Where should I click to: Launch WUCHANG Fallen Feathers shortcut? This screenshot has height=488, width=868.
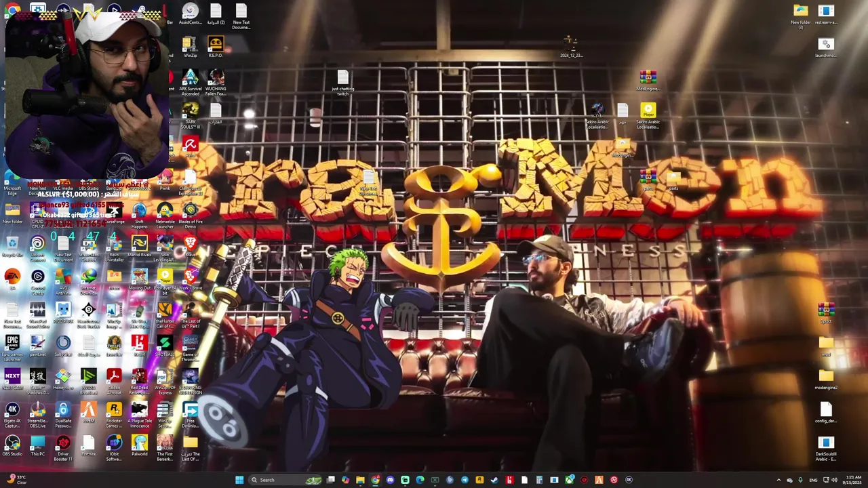point(216,82)
